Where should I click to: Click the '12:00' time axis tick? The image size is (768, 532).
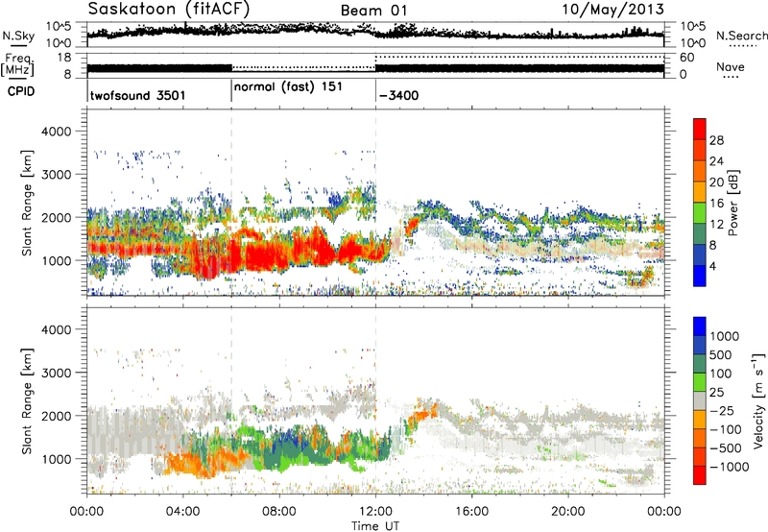(375, 512)
